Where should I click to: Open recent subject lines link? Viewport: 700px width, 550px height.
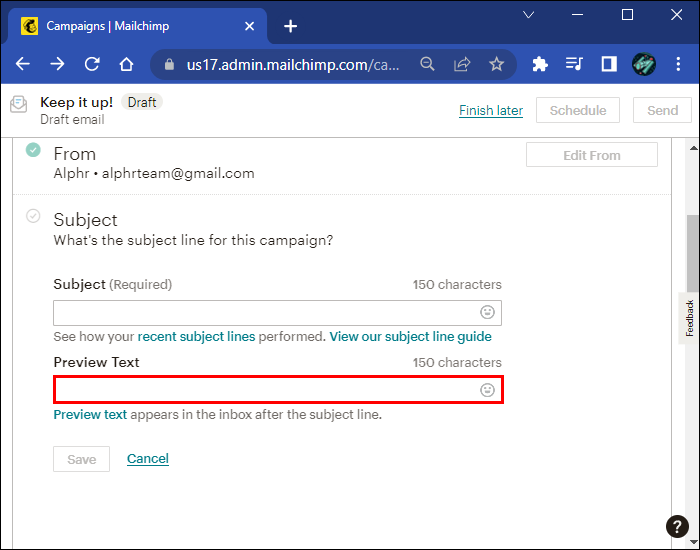pyautogui.click(x=196, y=336)
